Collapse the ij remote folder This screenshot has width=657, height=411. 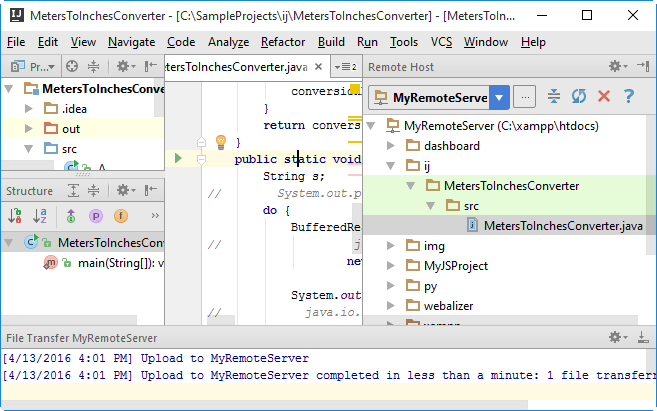coord(391,166)
